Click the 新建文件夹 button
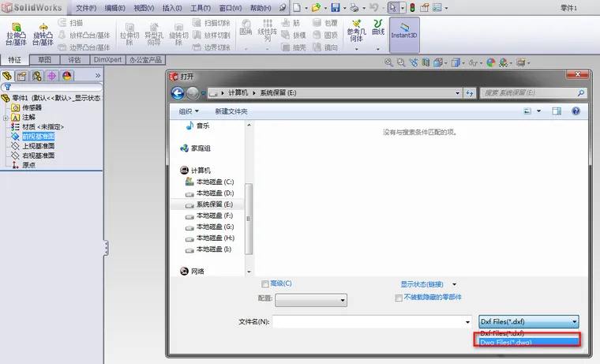The image size is (600, 364). 231,111
